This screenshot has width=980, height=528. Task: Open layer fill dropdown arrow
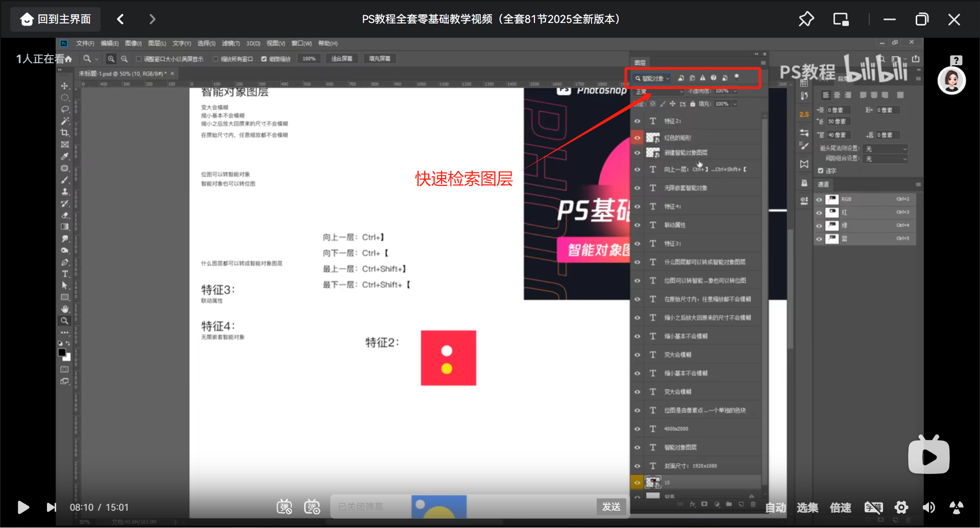[x=735, y=104]
